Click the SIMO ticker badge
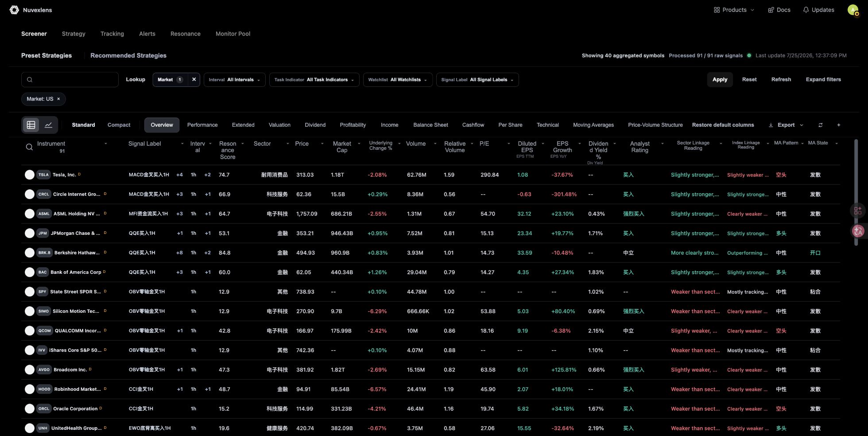Screen dimensions: 868x436 [43, 311]
